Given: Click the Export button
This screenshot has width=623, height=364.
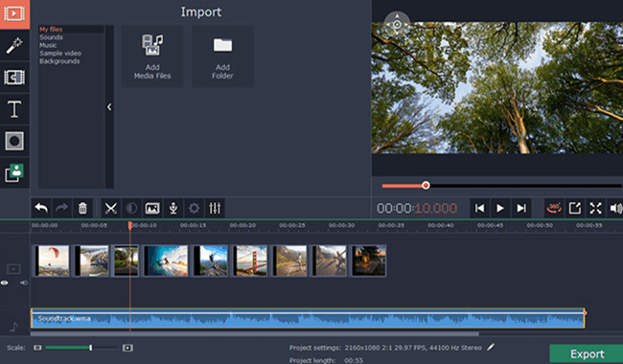Looking at the screenshot, I should coord(587,353).
